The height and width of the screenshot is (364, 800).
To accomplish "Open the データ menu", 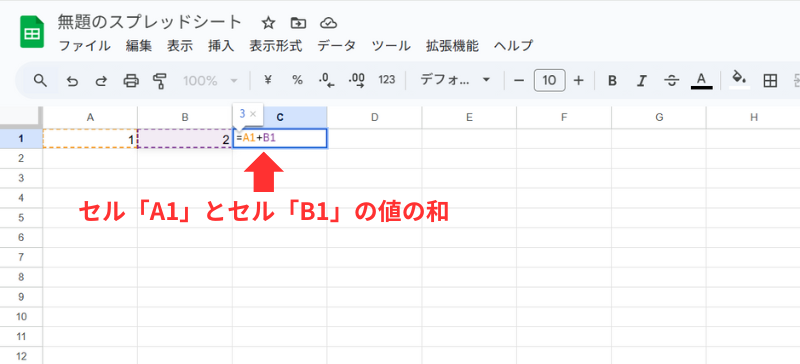I will click(336, 46).
